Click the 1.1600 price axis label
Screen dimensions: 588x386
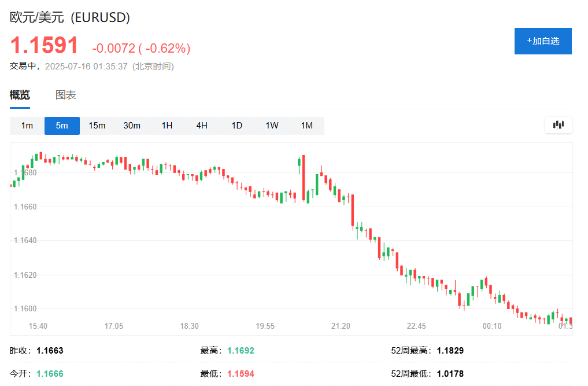[25, 308]
